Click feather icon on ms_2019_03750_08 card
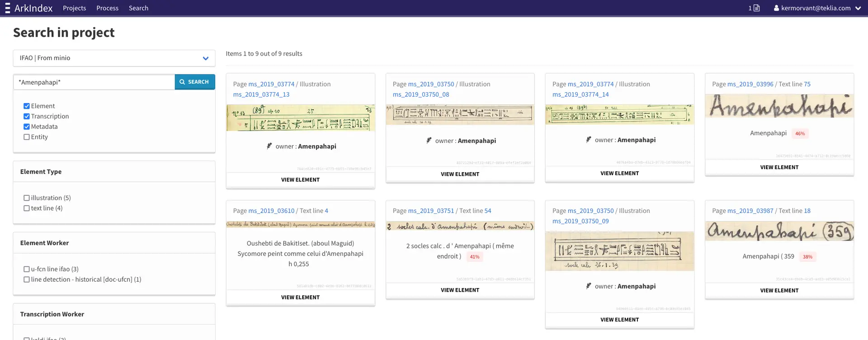 click(x=429, y=141)
